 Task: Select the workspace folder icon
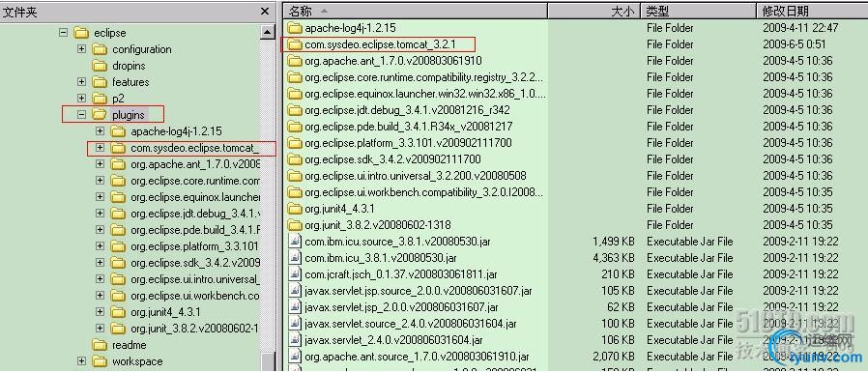click(100, 361)
